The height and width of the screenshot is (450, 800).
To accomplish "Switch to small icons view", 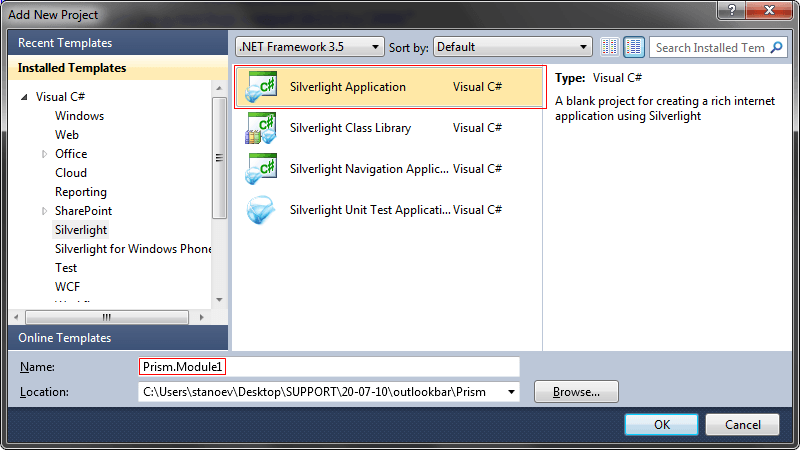I will click(x=611, y=47).
